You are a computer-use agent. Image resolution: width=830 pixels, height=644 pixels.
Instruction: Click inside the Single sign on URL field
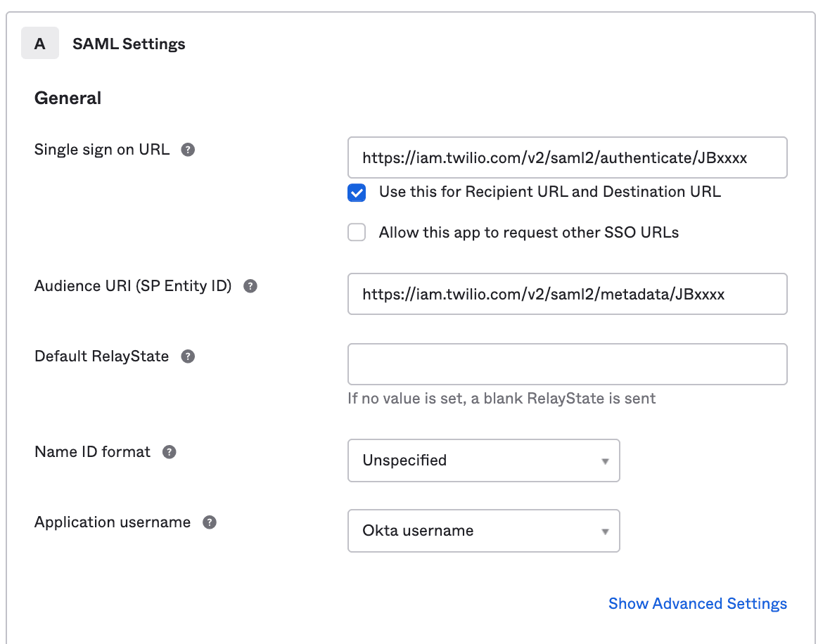click(567, 157)
